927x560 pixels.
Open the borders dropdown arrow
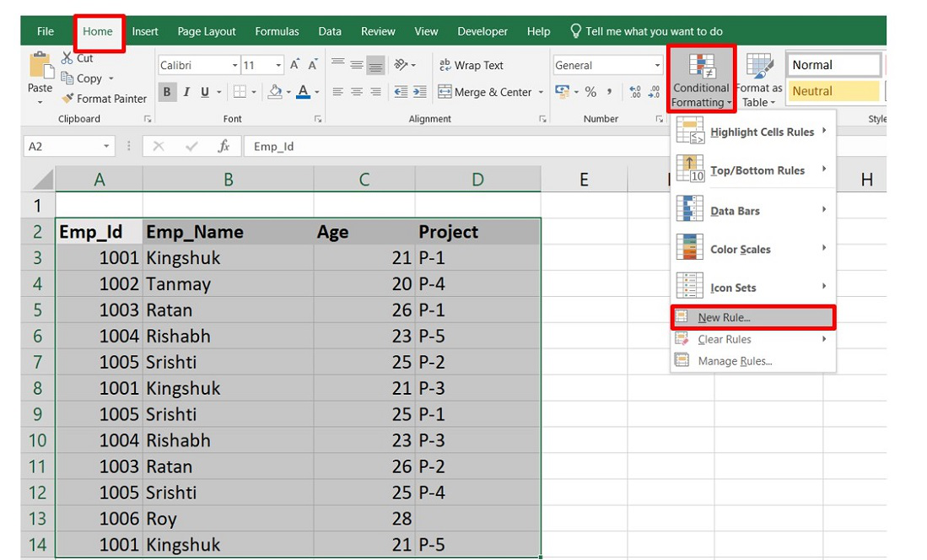point(254,92)
